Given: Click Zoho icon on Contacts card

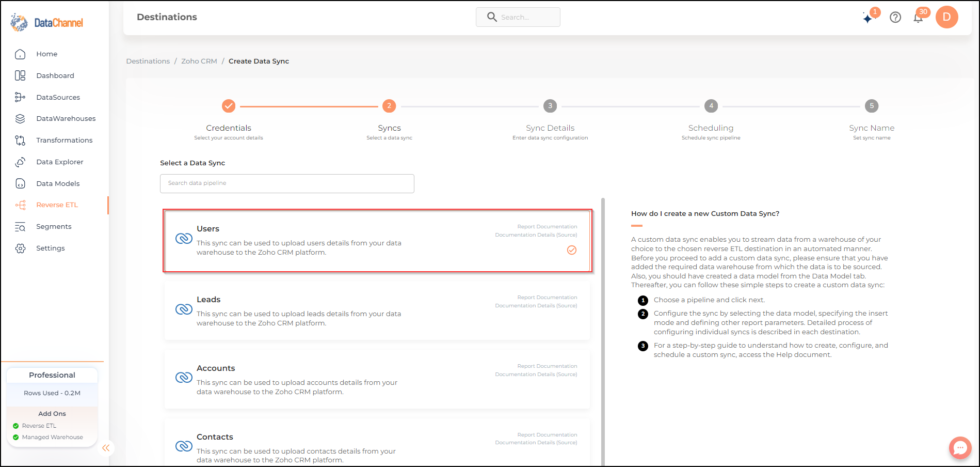Looking at the screenshot, I should (184, 446).
